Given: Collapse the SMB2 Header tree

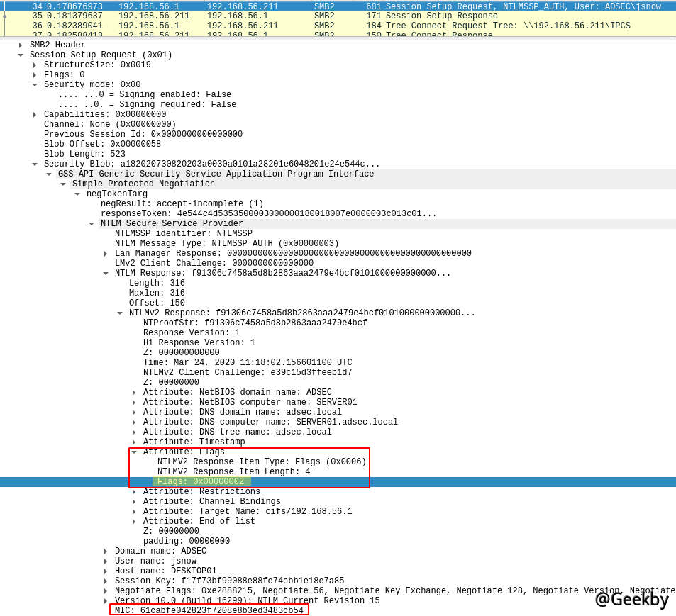Looking at the screenshot, I should click(x=21, y=45).
